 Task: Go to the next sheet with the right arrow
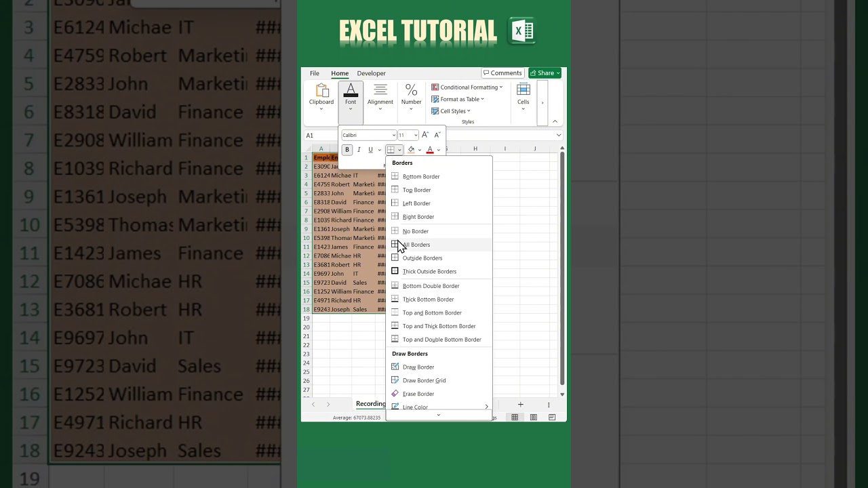click(328, 405)
